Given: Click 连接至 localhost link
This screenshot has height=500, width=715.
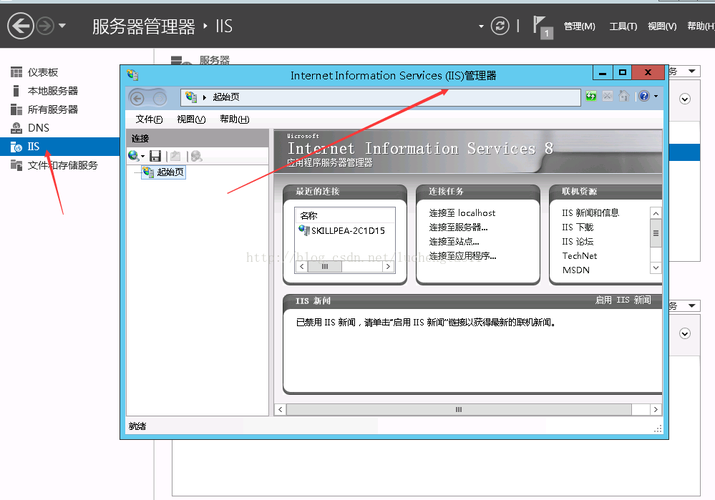Looking at the screenshot, I should [x=462, y=213].
